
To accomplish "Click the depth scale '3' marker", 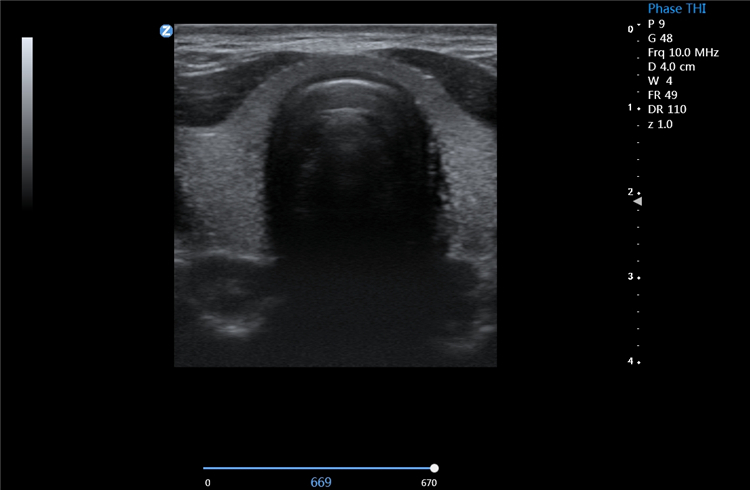I will click(630, 277).
